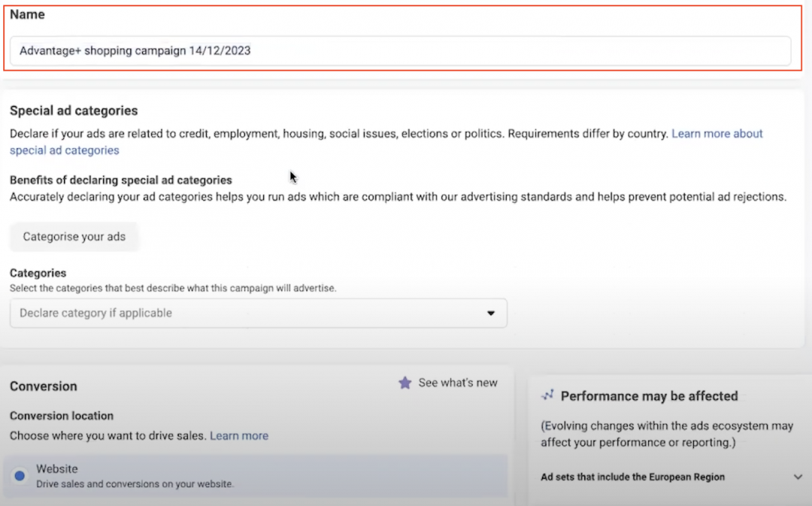Click the 'Special ad categories' heading
Viewport: 812px width, 506px height.
pos(74,111)
